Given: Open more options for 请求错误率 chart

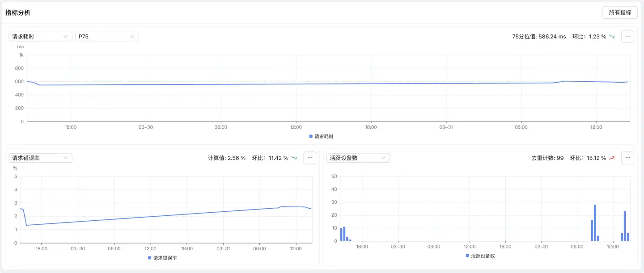Looking at the screenshot, I should [x=309, y=158].
